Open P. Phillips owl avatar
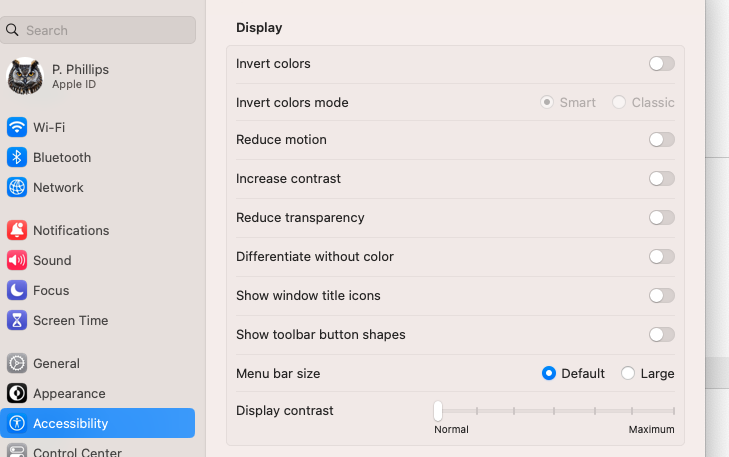 point(25,76)
